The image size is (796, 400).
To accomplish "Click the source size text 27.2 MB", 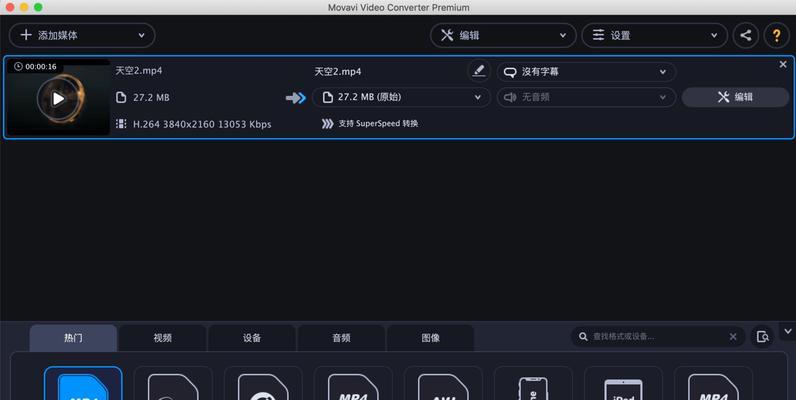I will 151,97.
